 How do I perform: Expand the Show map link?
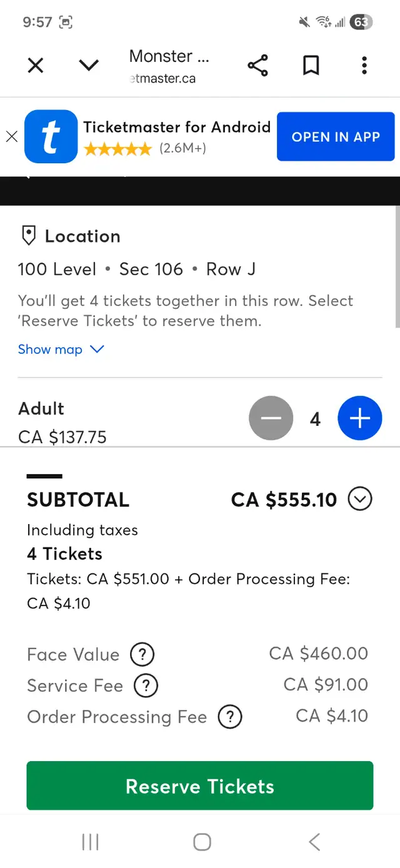pyautogui.click(x=61, y=350)
